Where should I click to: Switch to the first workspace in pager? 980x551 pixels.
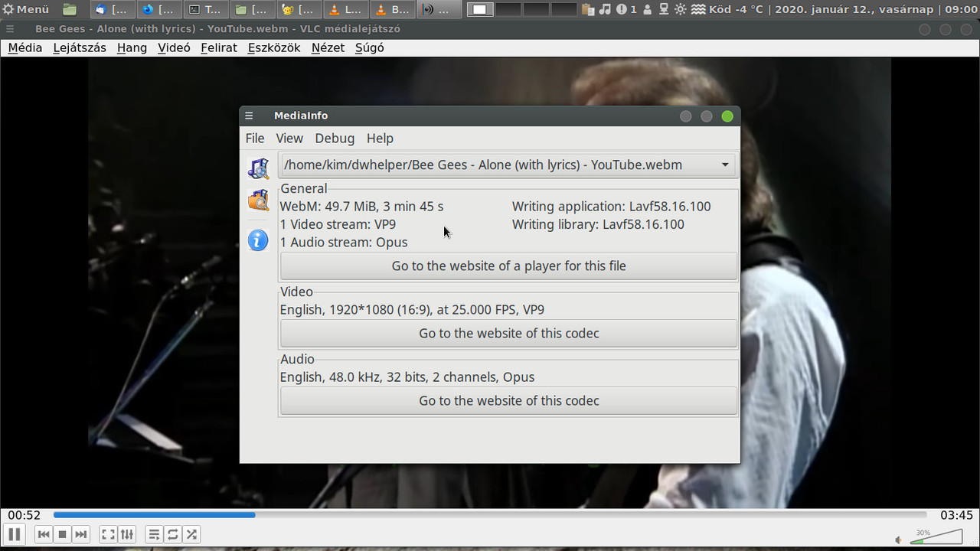(x=480, y=9)
